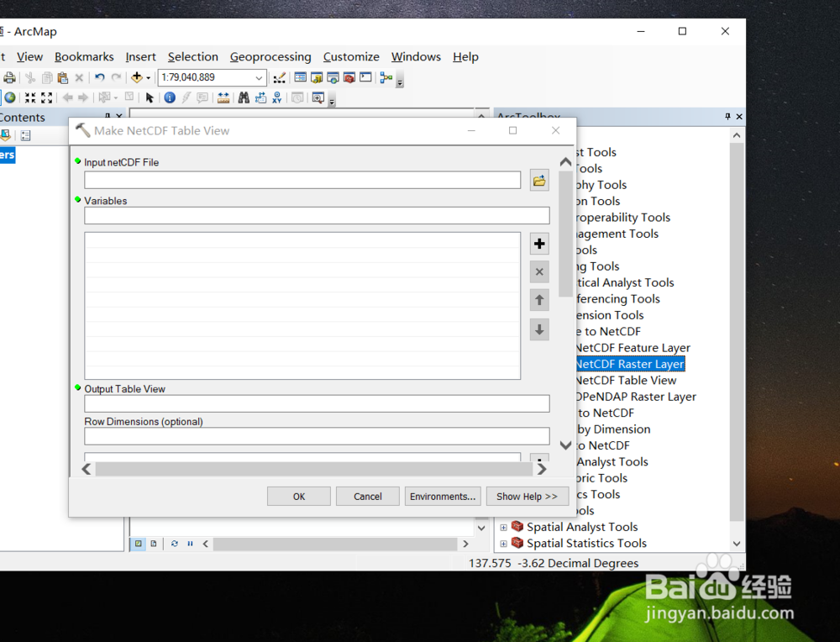Select NetCDF Table View in ArcToolbox

pos(627,381)
